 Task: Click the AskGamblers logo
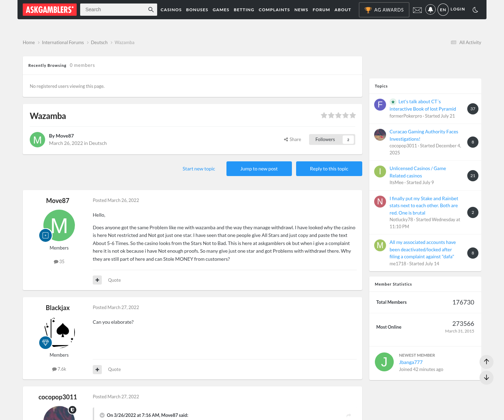tap(50, 9)
